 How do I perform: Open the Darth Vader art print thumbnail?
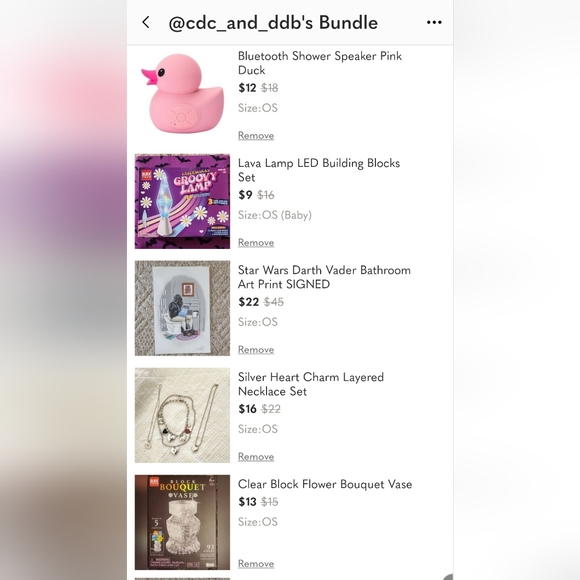(182, 308)
